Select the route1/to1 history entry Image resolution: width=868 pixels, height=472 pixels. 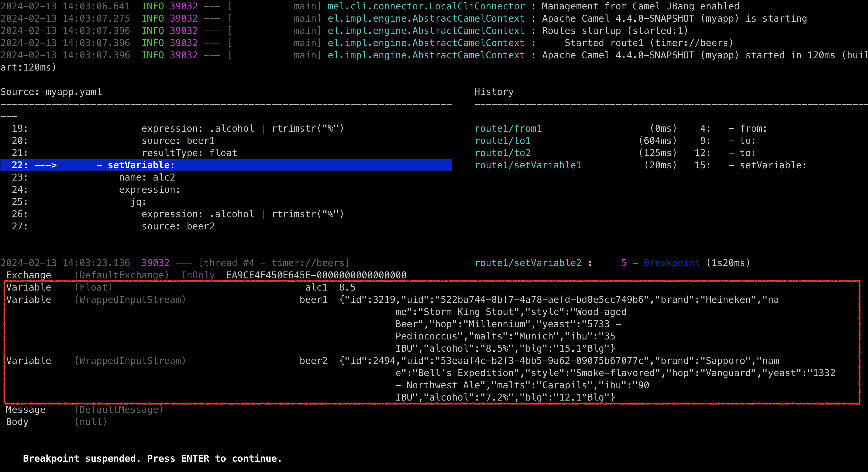[x=503, y=141]
